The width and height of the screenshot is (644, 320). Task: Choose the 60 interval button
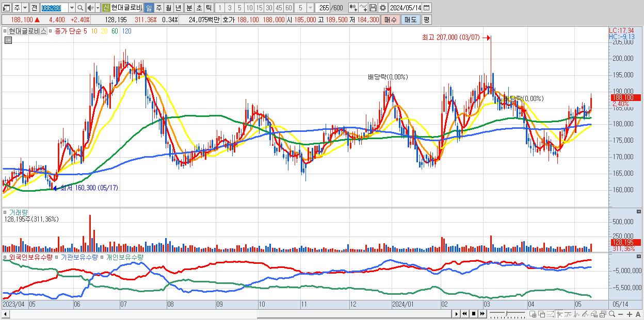[x=288, y=8]
